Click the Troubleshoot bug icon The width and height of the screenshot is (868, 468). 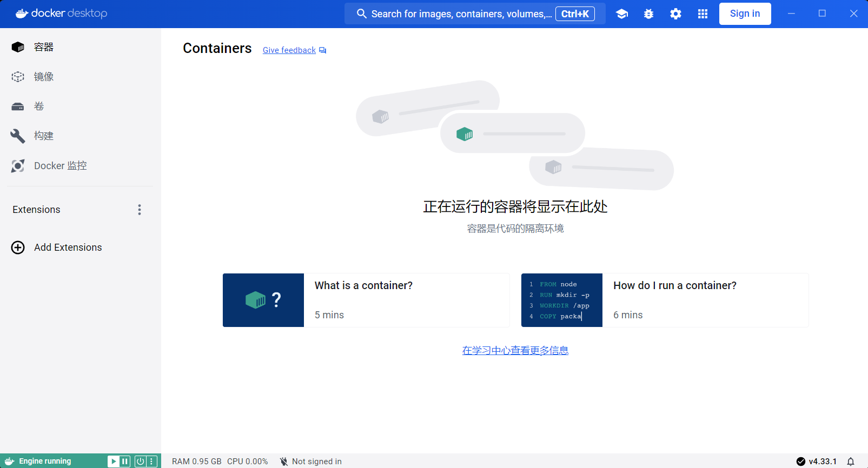click(x=648, y=14)
